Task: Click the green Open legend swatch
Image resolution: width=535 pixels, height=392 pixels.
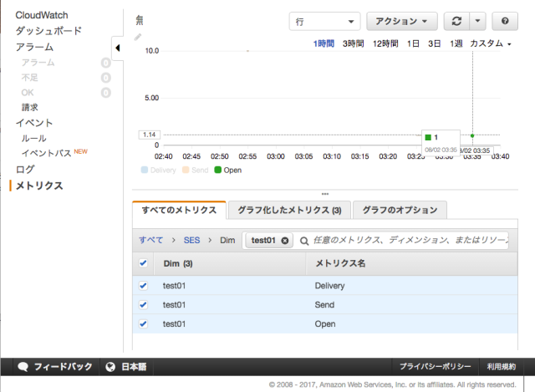Action: pyautogui.click(x=217, y=170)
